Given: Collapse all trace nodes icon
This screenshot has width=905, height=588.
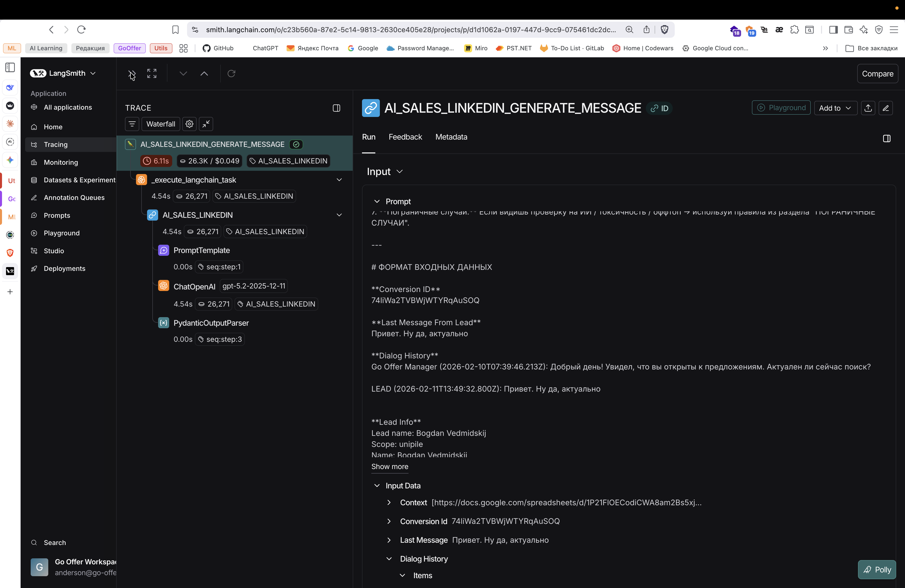Looking at the screenshot, I should coord(206,124).
